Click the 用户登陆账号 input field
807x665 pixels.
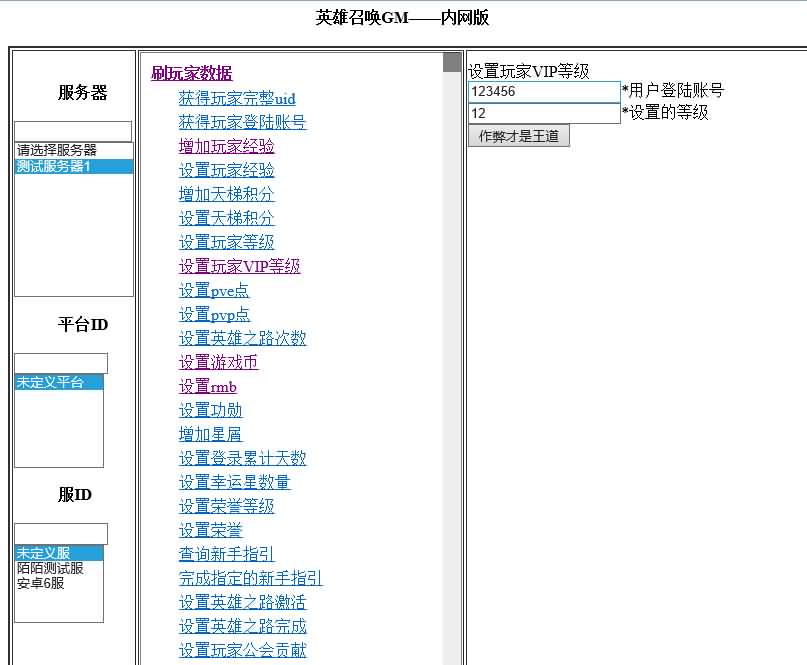click(544, 91)
